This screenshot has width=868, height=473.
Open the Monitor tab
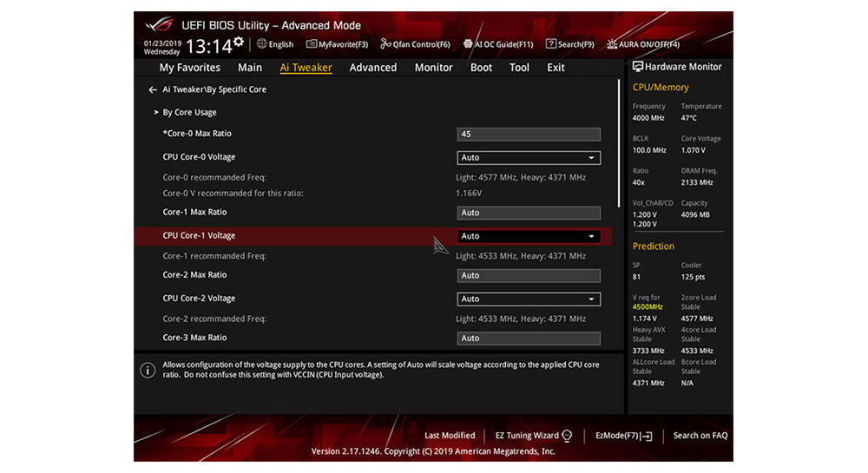coord(433,68)
